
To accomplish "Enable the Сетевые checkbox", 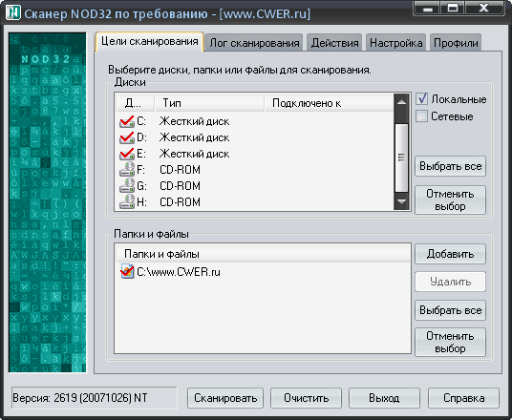I will point(421,116).
